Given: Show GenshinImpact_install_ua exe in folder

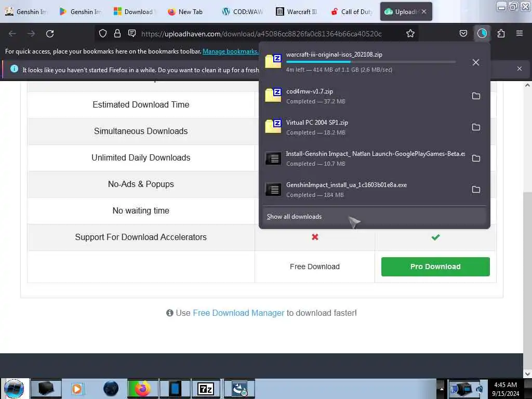Looking at the screenshot, I should (476, 190).
